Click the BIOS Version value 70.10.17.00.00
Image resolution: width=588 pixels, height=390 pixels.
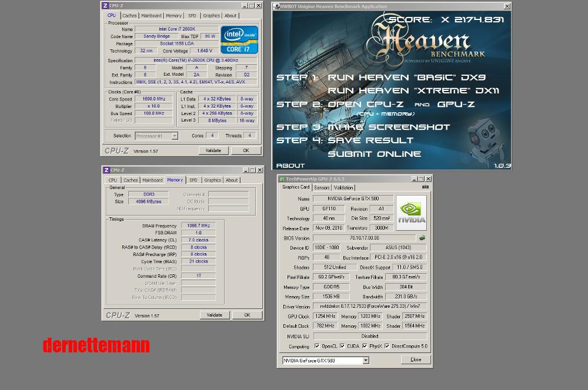364,238
